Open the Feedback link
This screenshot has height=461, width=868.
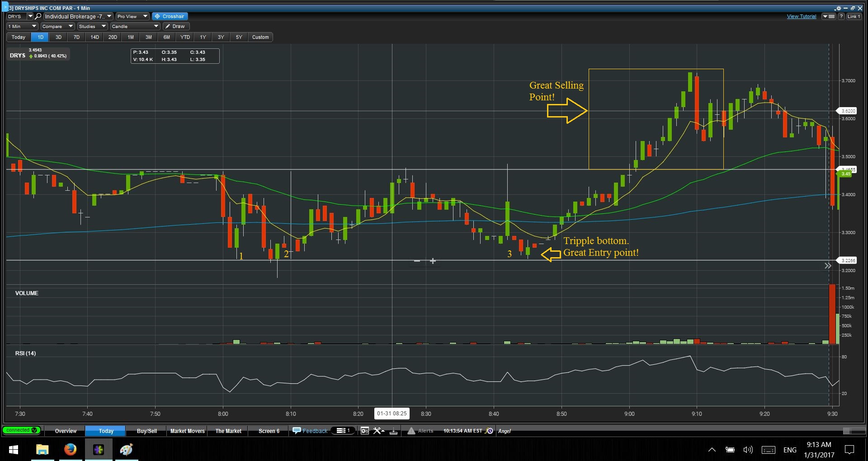click(x=310, y=431)
